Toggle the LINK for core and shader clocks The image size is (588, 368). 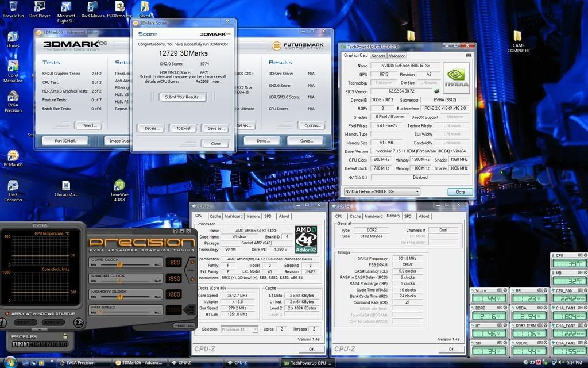point(191,270)
